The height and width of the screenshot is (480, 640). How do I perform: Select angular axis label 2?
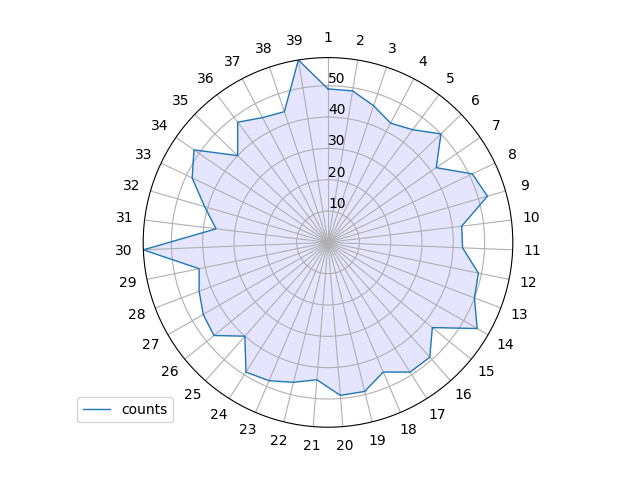click(x=360, y=40)
